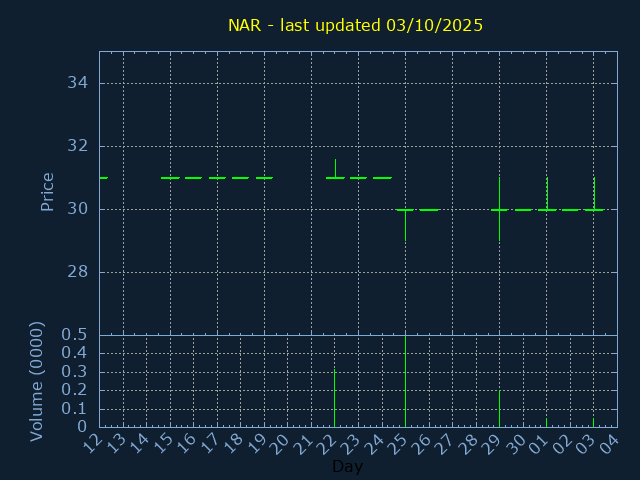
Task: Select the 32 price tick label
Action: tap(78, 146)
